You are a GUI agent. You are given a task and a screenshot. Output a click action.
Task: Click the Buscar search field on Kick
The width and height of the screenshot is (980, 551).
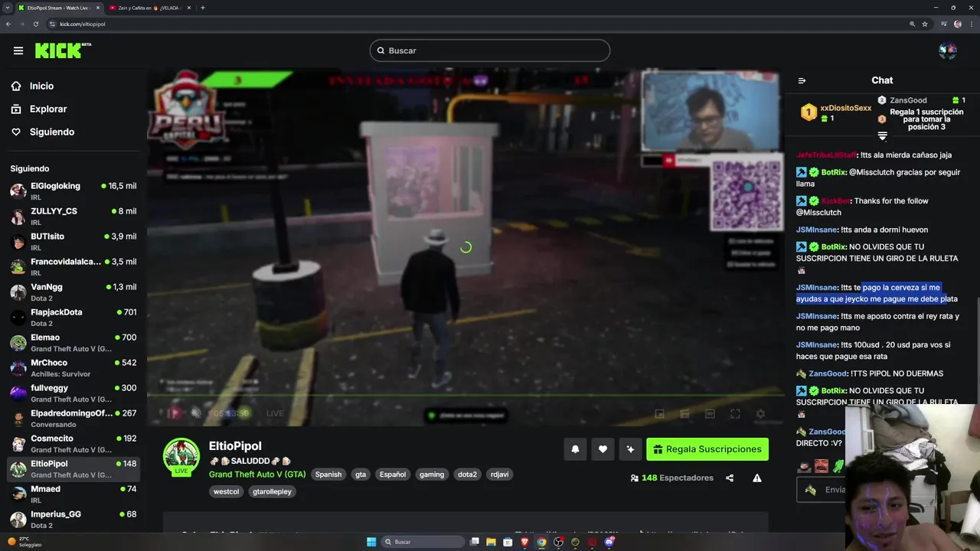click(490, 51)
